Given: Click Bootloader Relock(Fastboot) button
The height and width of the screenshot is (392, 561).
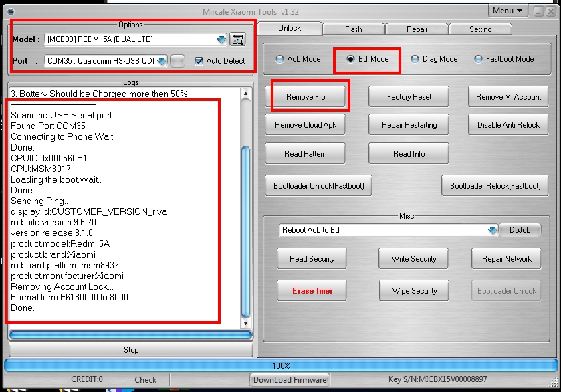Looking at the screenshot, I should 495,186.
